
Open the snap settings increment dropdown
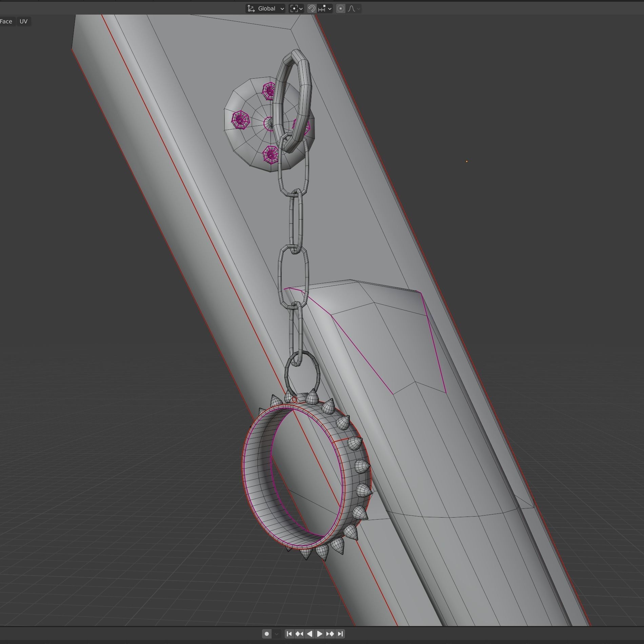point(325,8)
